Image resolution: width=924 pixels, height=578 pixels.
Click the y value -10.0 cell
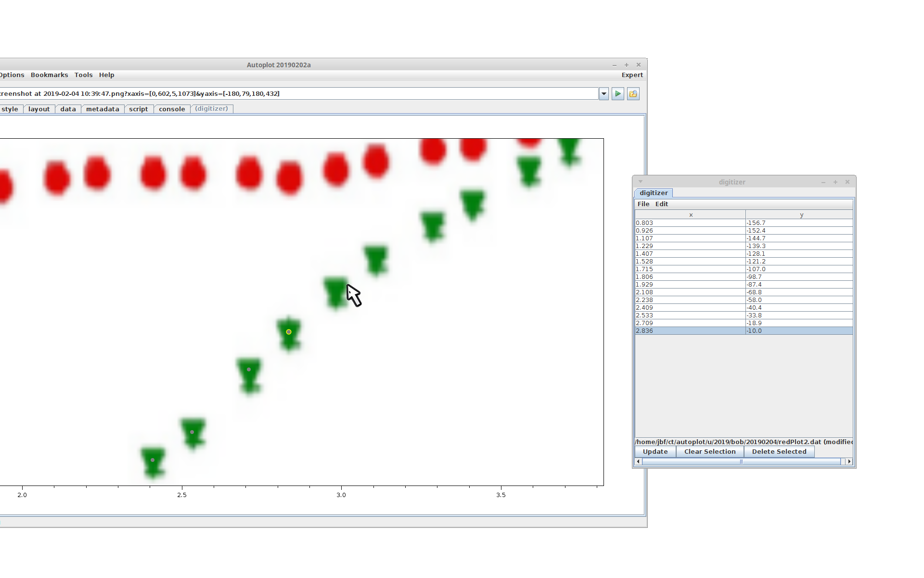(x=799, y=331)
